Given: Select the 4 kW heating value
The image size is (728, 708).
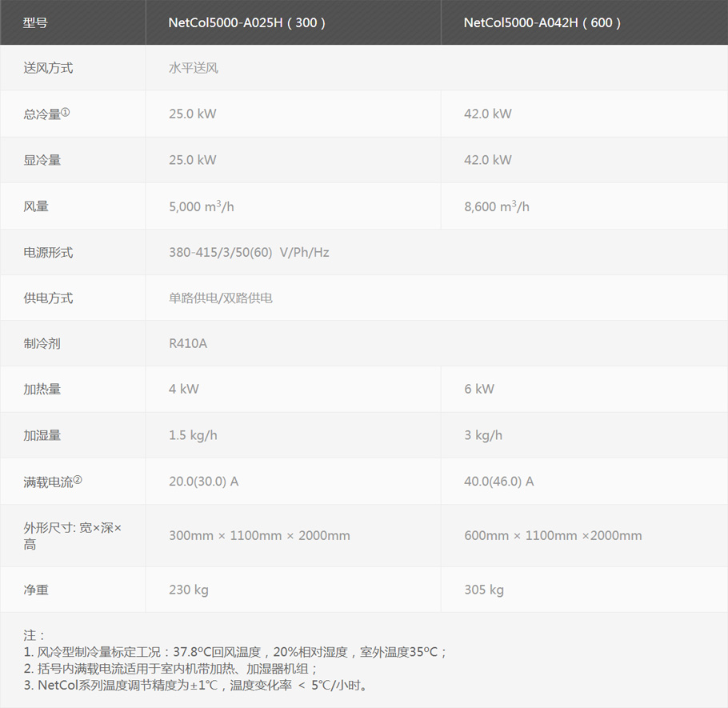Looking at the screenshot, I should point(184,389).
